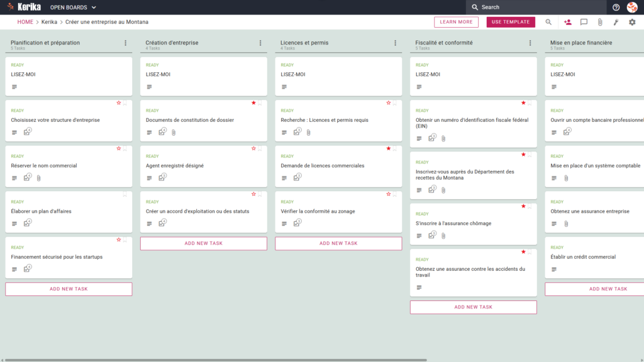Open checklist icon on Vérifier la conformité au zonage
The width and height of the screenshot is (644, 362).
pos(297,223)
